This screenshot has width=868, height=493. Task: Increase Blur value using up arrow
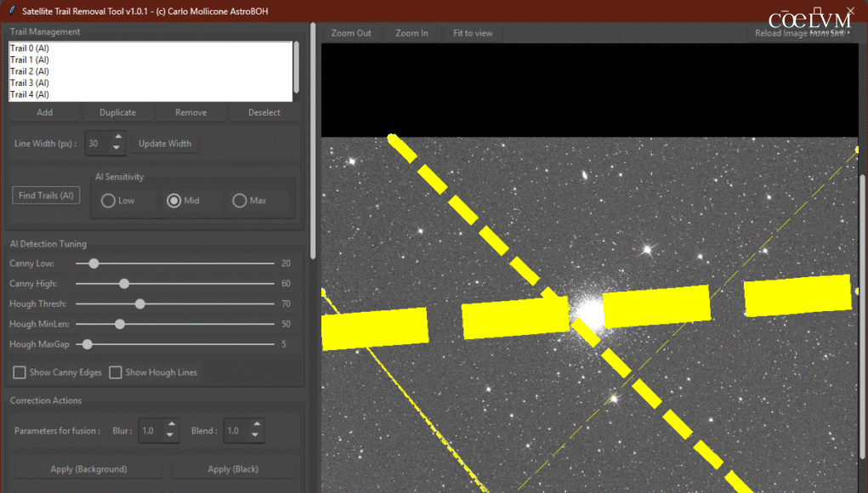171,425
